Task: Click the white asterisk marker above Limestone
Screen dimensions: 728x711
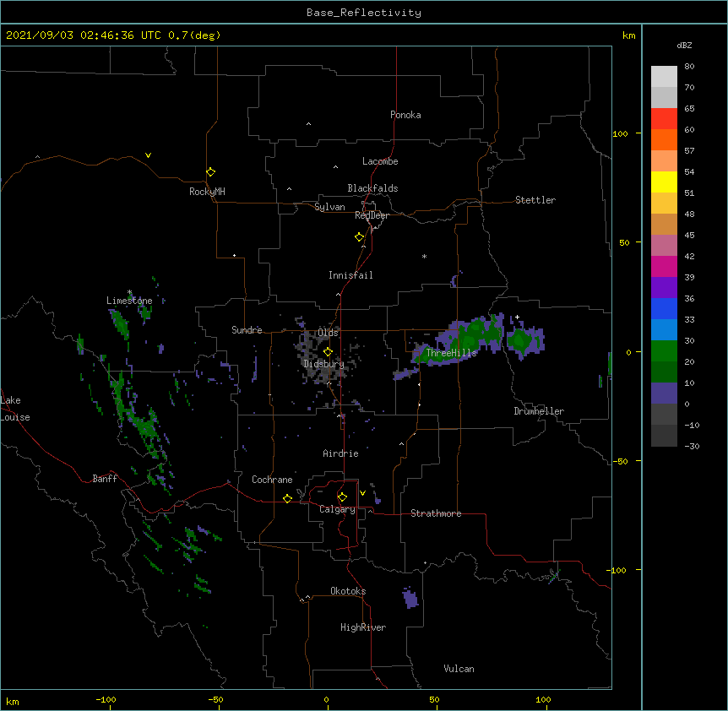Action: tap(129, 292)
